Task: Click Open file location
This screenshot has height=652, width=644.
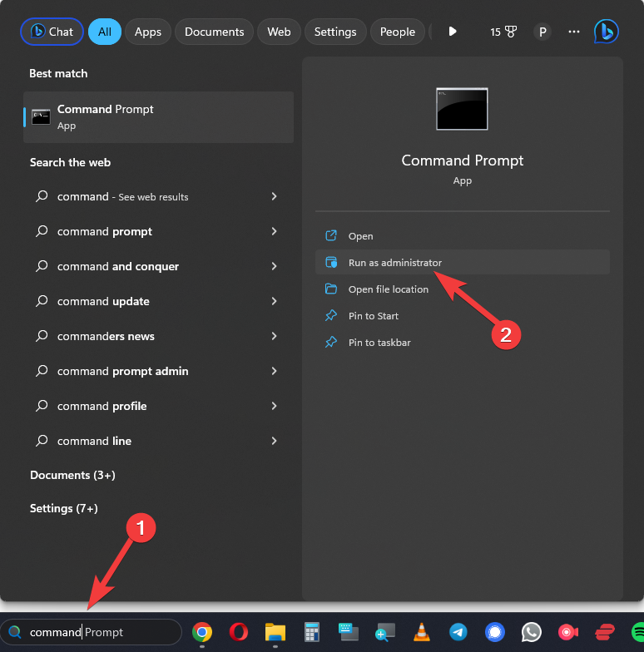Action: pyautogui.click(x=389, y=289)
